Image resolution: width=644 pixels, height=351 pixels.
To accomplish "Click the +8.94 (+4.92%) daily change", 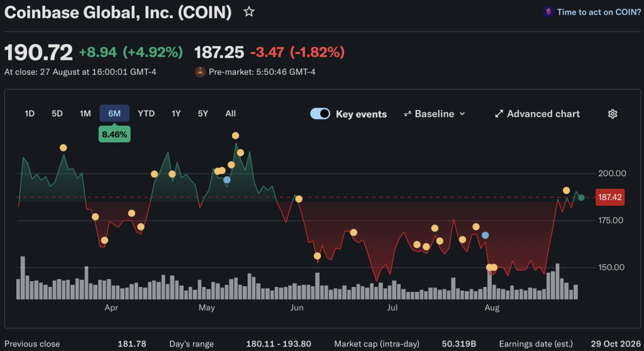I will [131, 52].
